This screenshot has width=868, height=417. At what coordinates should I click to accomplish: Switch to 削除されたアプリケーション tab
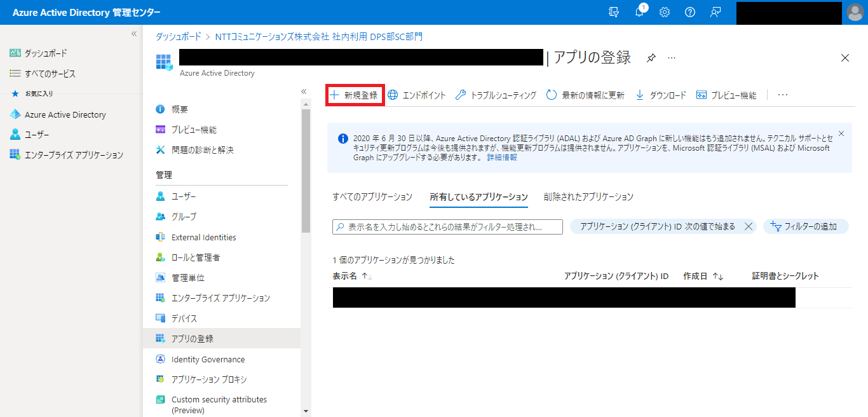point(588,197)
